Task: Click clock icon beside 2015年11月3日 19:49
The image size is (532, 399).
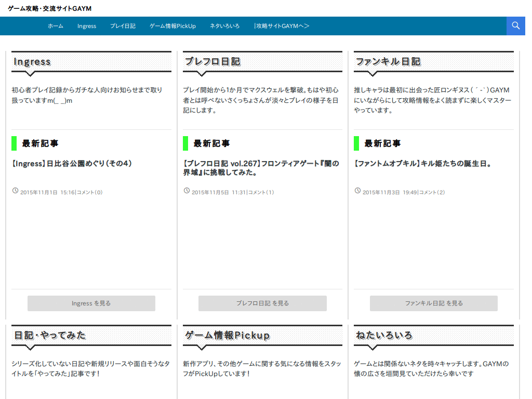Action: point(357,191)
